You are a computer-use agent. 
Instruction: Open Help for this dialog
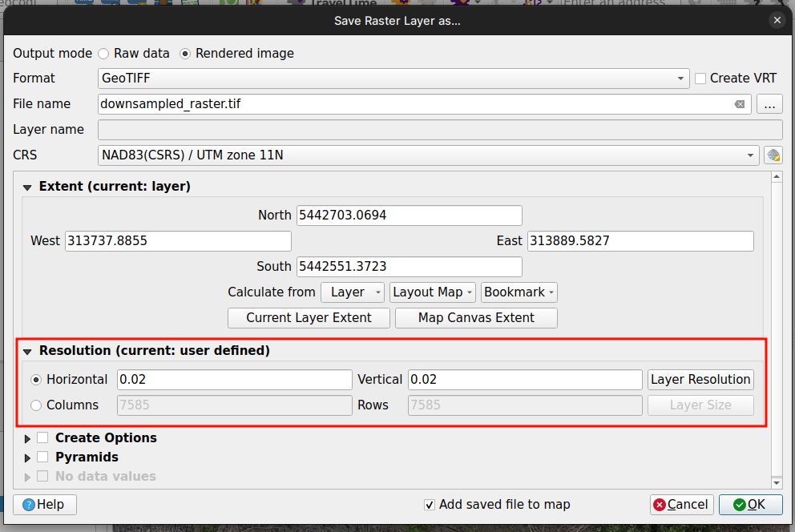(45, 505)
